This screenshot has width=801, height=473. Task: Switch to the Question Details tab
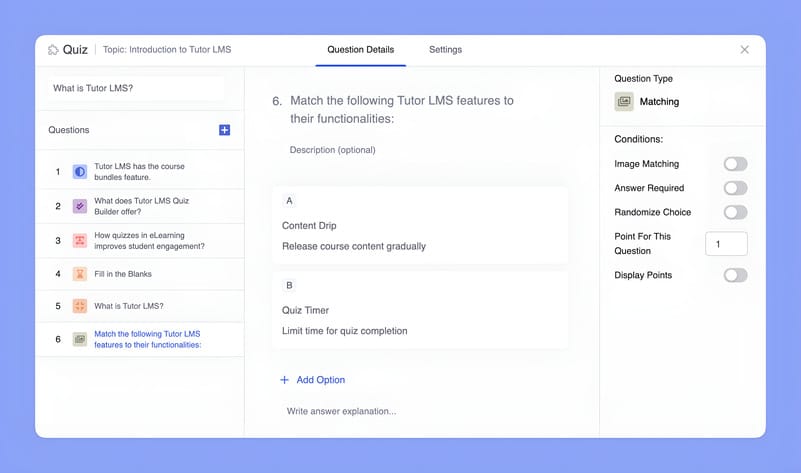(361, 50)
